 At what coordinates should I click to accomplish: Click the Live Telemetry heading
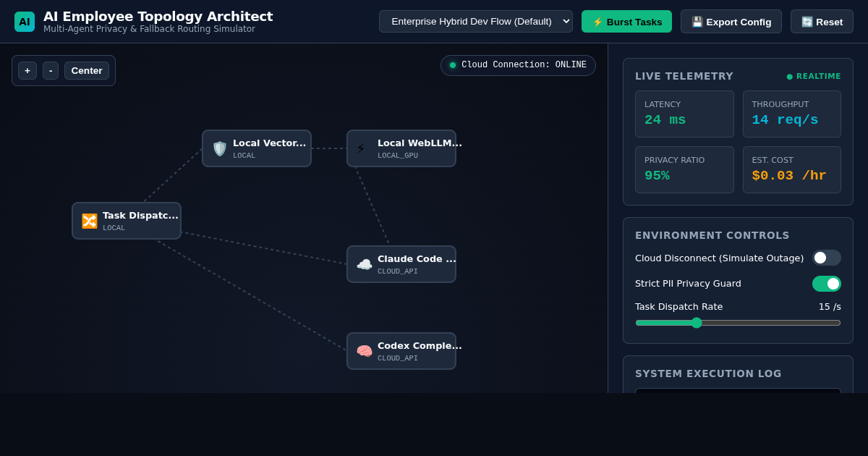684,76
